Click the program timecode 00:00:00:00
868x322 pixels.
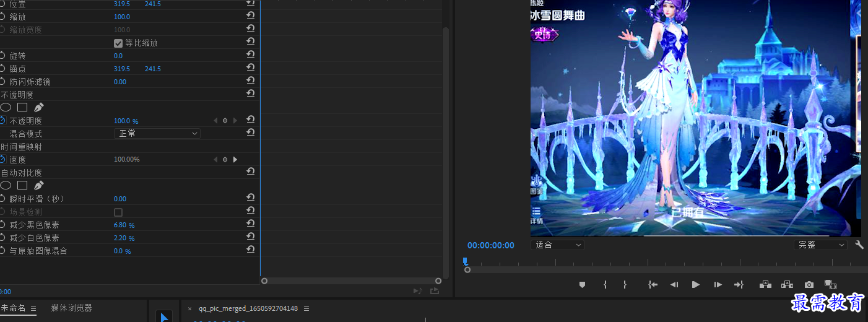coord(490,245)
